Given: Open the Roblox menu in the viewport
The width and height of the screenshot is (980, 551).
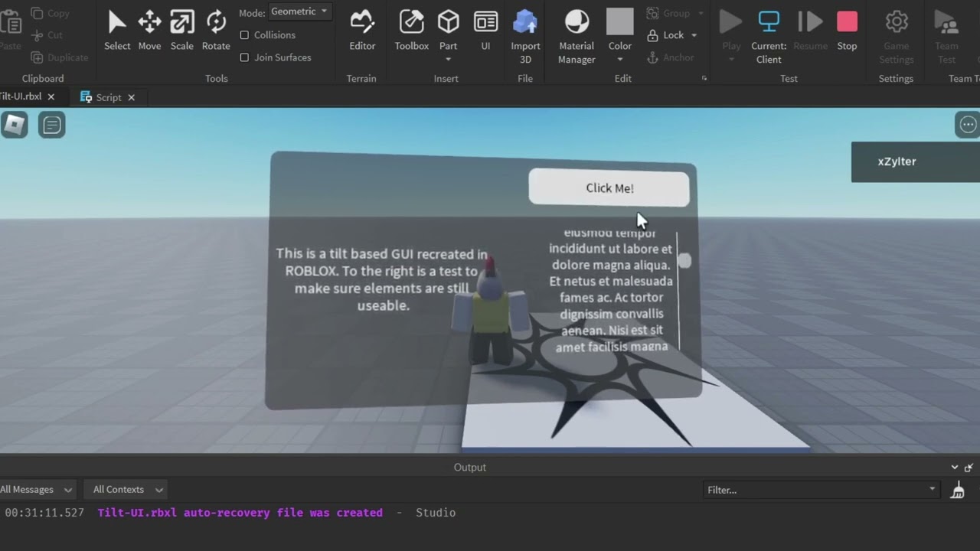Looking at the screenshot, I should point(15,124).
